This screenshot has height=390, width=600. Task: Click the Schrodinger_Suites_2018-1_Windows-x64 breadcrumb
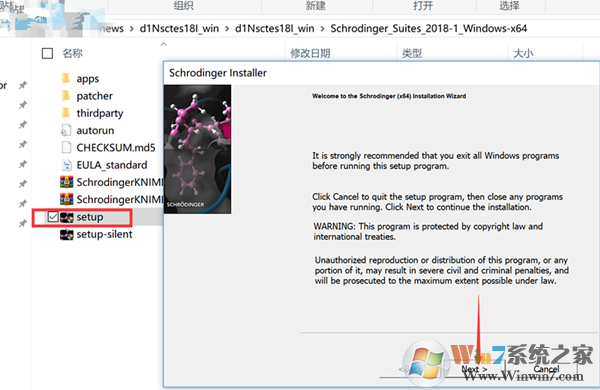tap(429, 29)
